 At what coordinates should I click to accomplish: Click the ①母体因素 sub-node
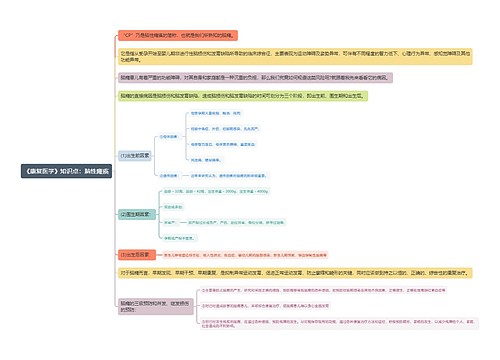point(169,137)
